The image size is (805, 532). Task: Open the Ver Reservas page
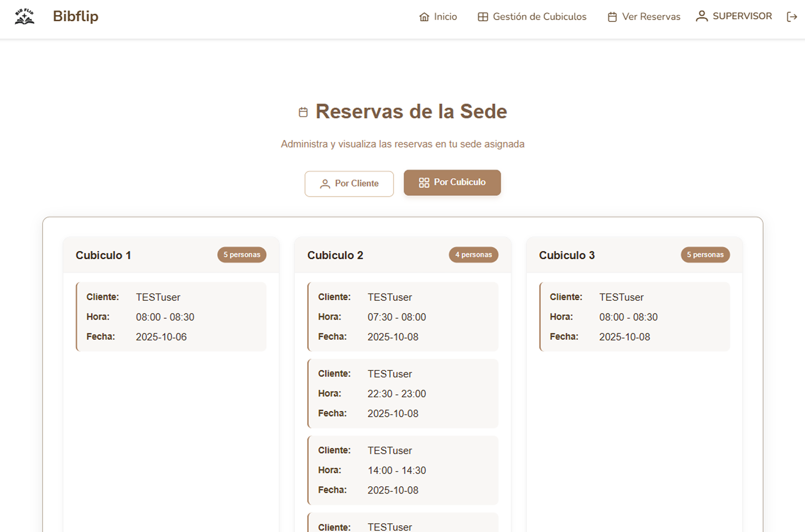coord(643,17)
